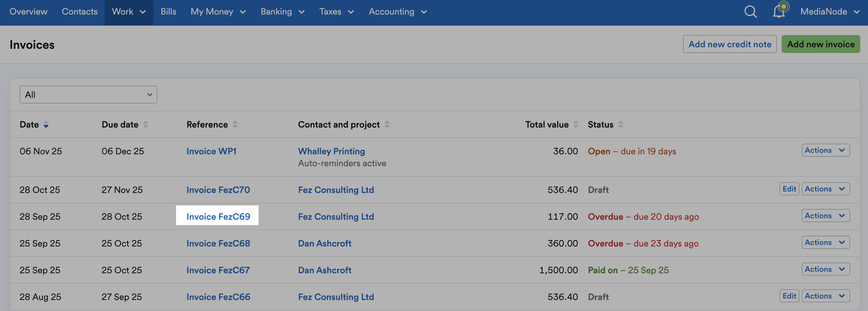Open Fez Consulting Ltd on FezC69 row

click(336, 216)
